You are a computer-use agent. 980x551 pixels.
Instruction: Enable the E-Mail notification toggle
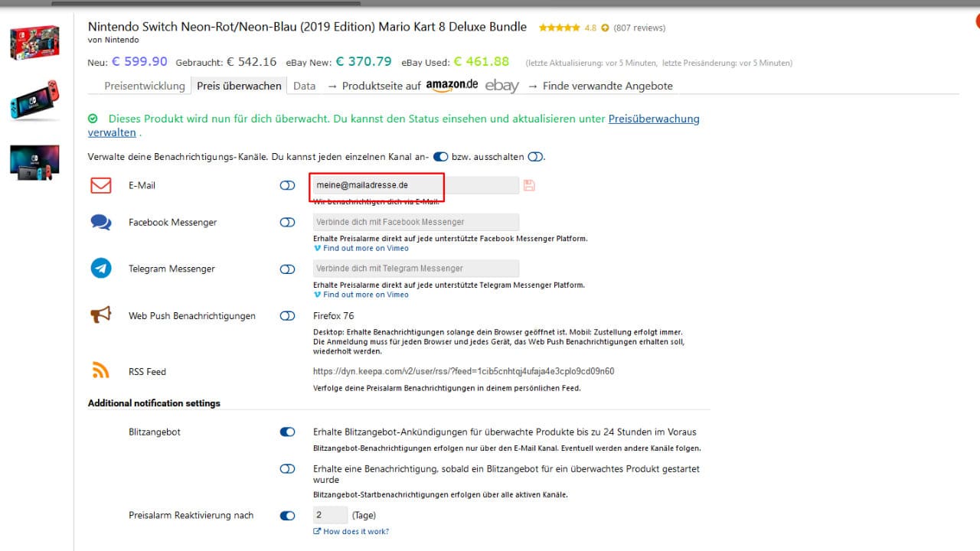(287, 185)
